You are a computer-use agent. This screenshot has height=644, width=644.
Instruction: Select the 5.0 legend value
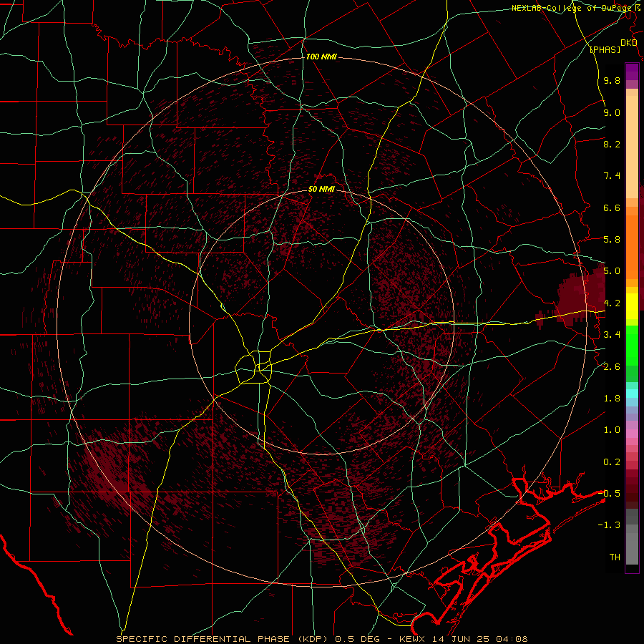[x=612, y=271]
